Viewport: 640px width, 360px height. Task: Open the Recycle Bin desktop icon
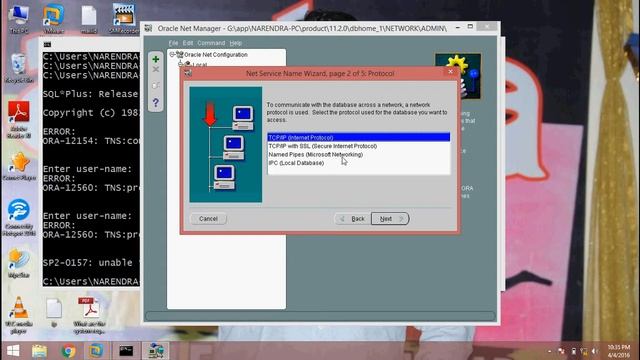(19, 68)
